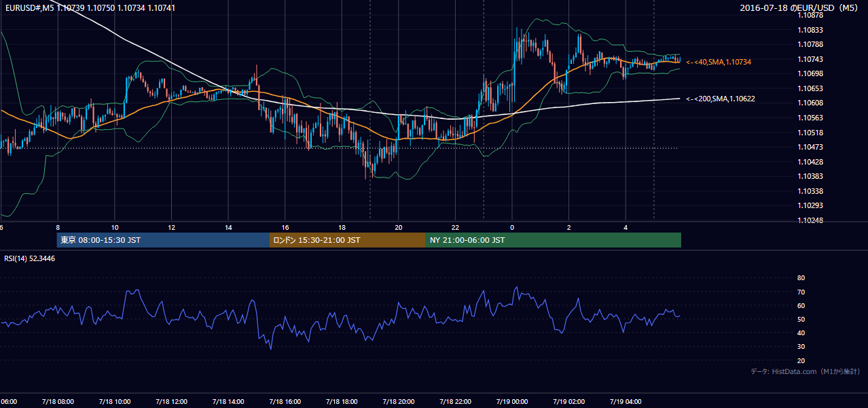Click the 7/19 04:00 date label
Viewport: 868px width, 408px height.
626,401
